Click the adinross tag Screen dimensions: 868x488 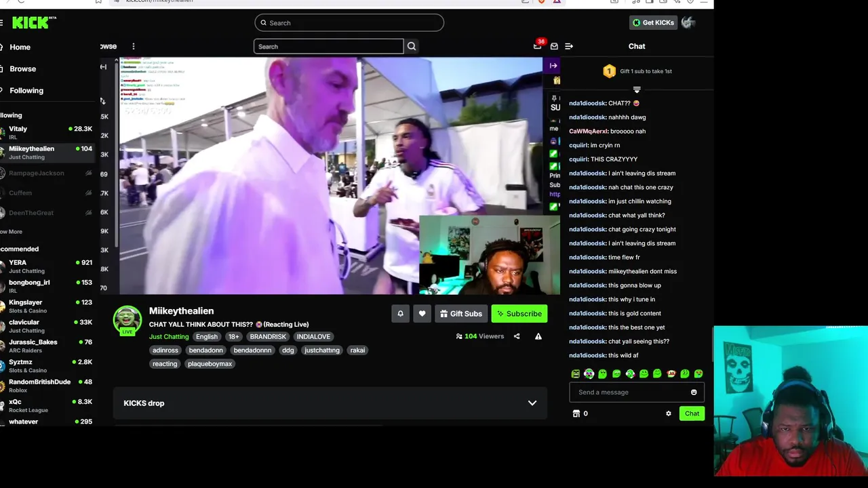pyautogui.click(x=165, y=350)
